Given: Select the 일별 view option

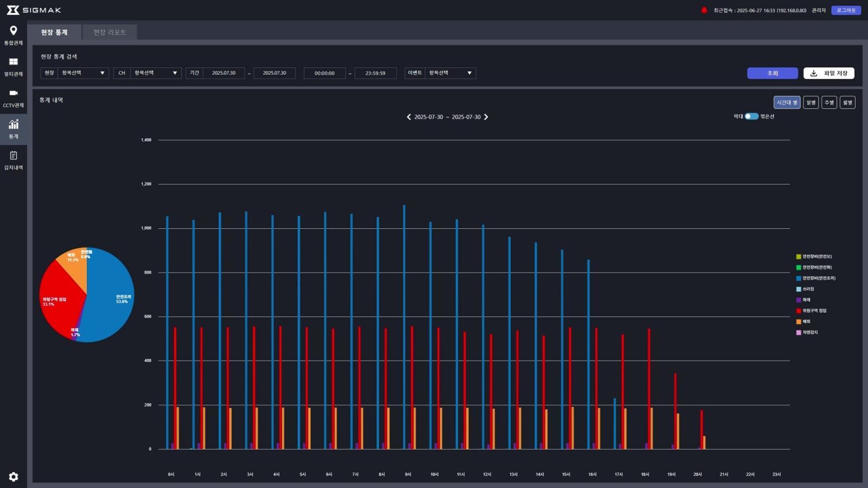Looking at the screenshot, I should [810, 102].
